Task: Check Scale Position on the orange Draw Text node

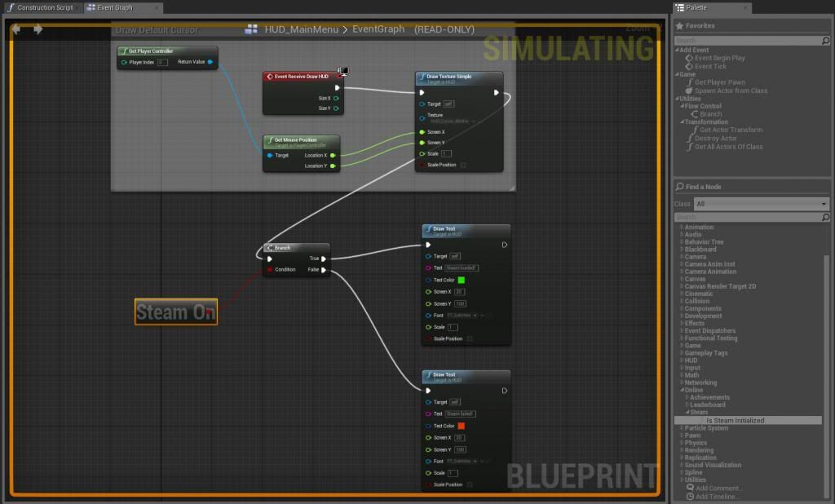Action: (470, 484)
